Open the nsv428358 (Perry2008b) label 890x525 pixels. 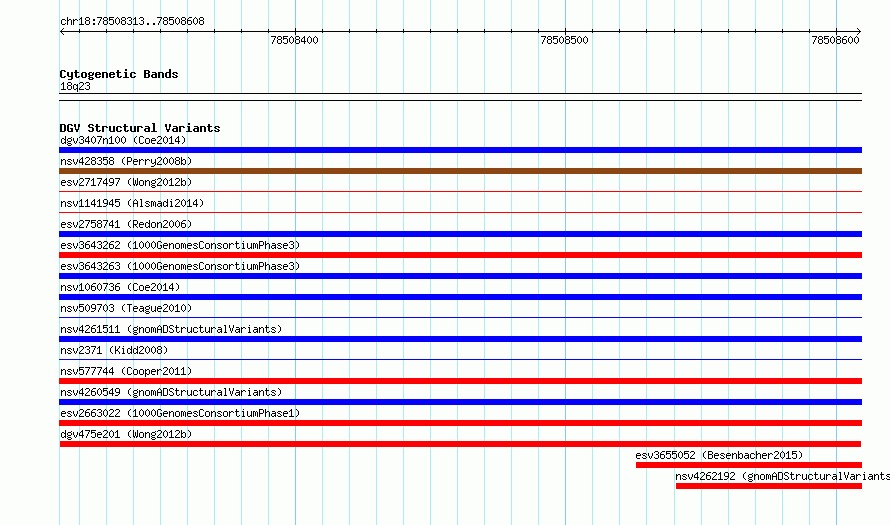click(x=126, y=161)
